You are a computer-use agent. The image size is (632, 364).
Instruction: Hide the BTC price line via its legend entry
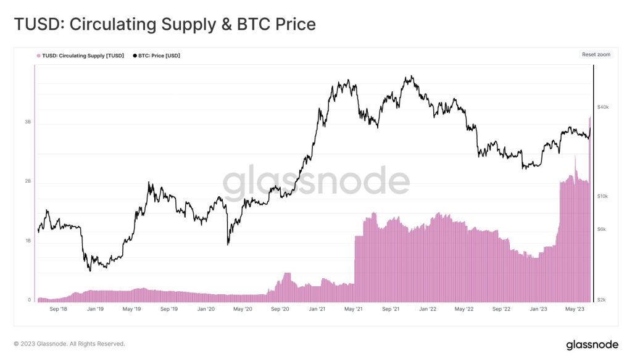click(x=160, y=55)
